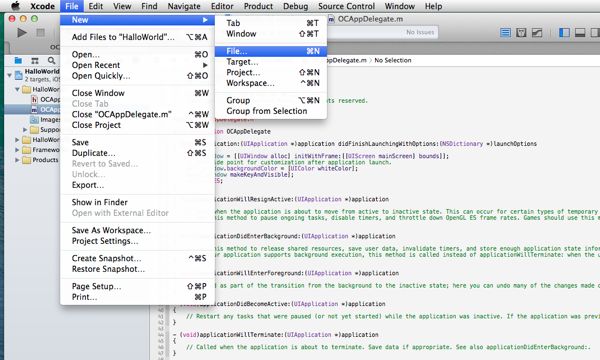Image resolution: width=600 pixels, height=360 pixels.
Task: Collapse the HalloWorld project root triangle
Action: point(9,75)
